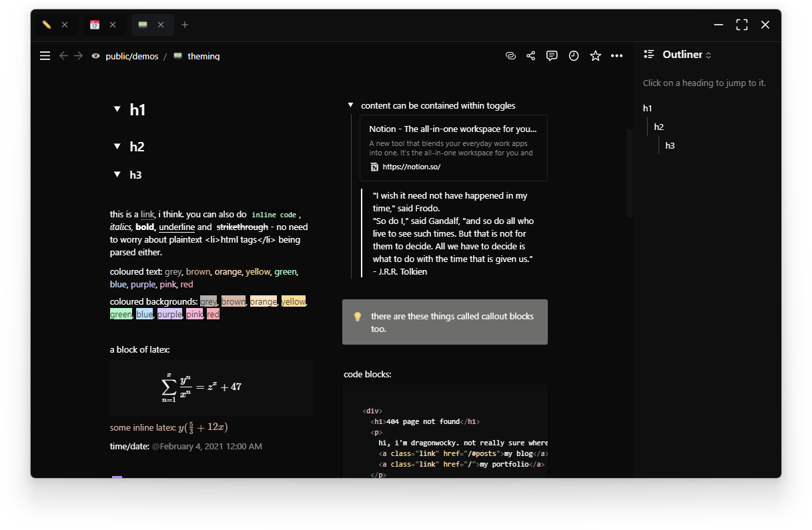Viewport: 812px width, 530px height.
Task: Collapse the h3 disclosure triangle
Action: (117, 174)
